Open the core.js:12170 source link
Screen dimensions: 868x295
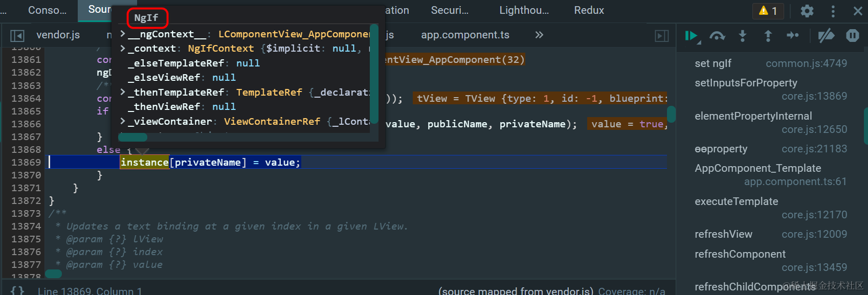pyautogui.click(x=814, y=215)
